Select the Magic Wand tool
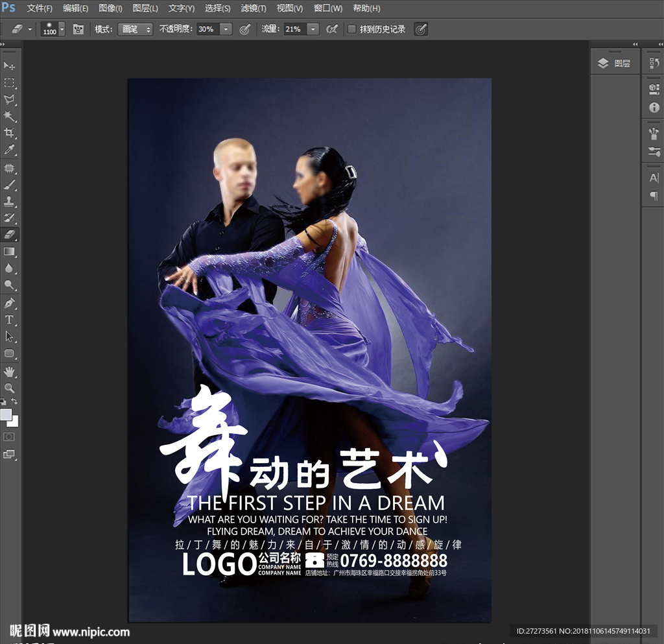Image resolution: width=664 pixels, height=644 pixels. pyautogui.click(x=9, y=116)
